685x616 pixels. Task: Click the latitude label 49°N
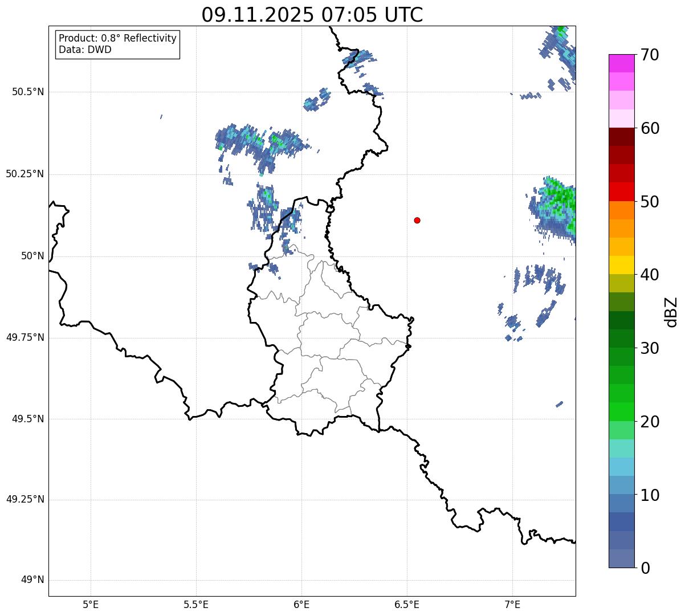33,580
